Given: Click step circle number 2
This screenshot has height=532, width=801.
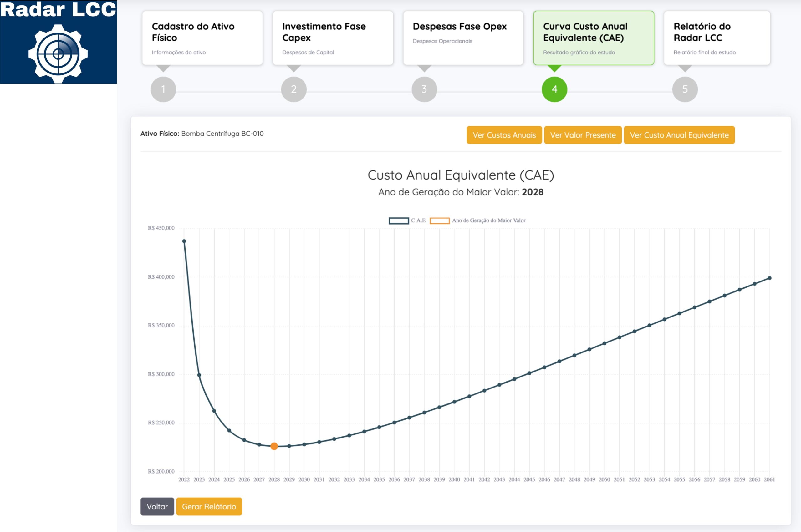Looking at the screenshot, I should pyautogui.click(x=293, y=89).
